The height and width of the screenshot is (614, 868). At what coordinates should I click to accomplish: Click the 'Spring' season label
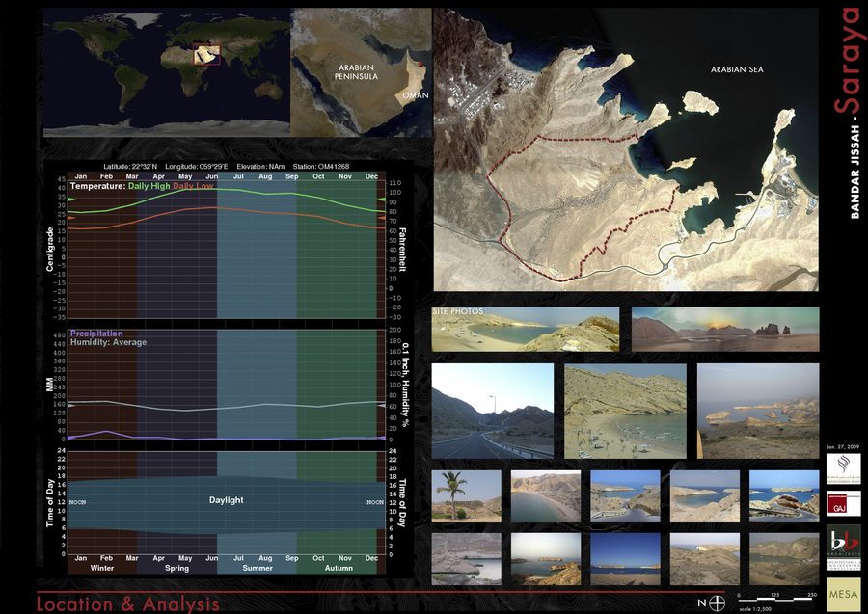(x=176, y=568)
